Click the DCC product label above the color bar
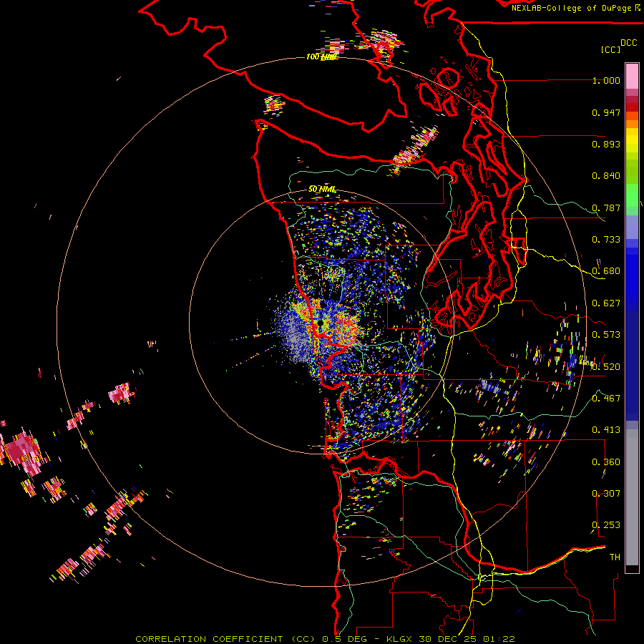Image resolution: width=644 pixels, height=644 pixels. point(628,43)
